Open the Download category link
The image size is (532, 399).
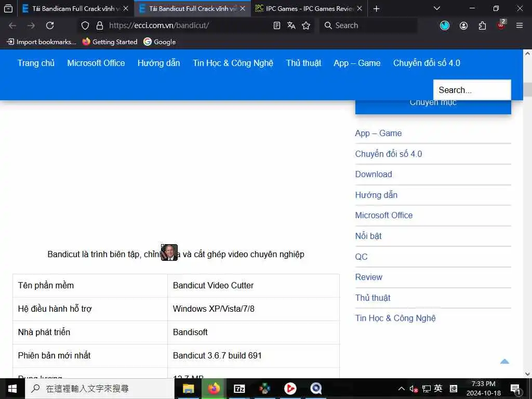(x=374, y=175)
